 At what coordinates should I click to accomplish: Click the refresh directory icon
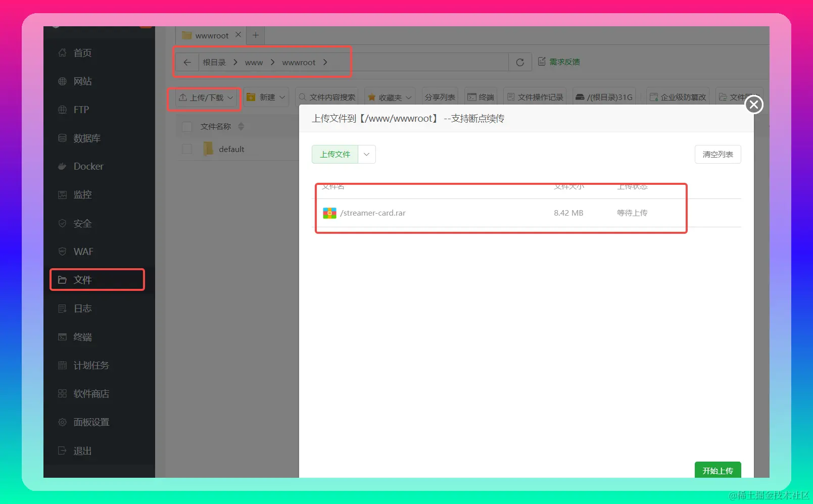pos(520,62)
